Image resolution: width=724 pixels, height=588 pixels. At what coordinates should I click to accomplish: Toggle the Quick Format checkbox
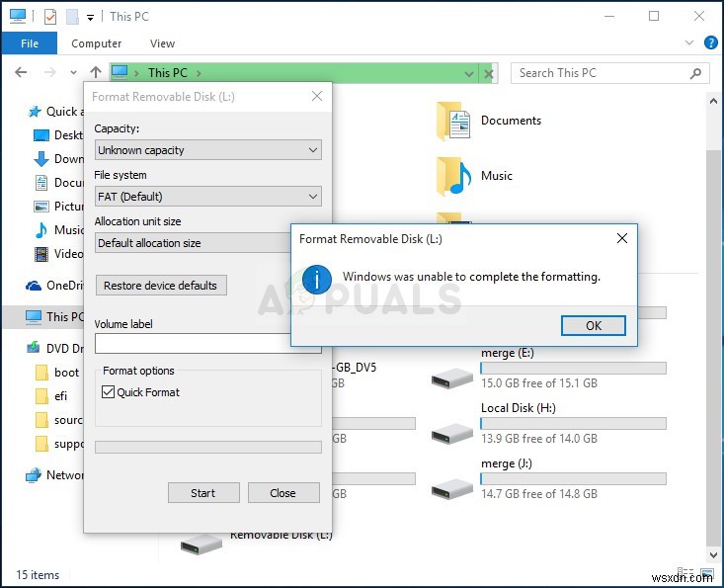coord(108,392)
